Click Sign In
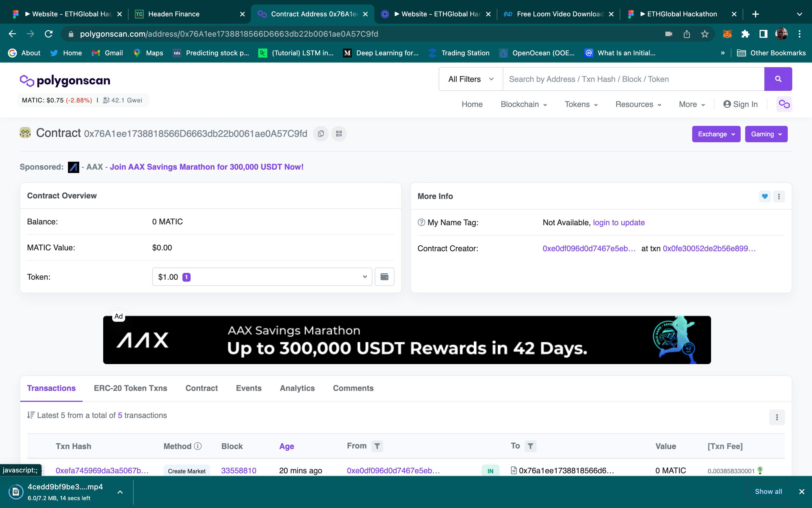 [740, 104]
